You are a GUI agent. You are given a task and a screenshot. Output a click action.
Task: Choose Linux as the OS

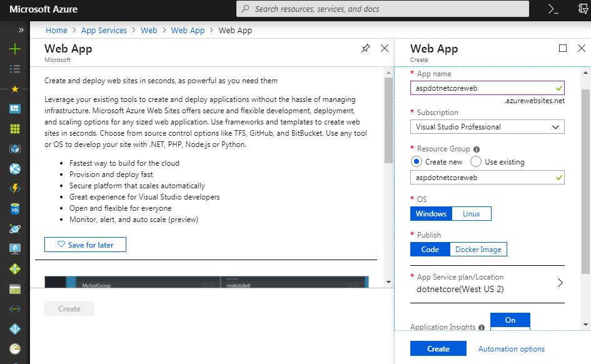click(471, 214)
